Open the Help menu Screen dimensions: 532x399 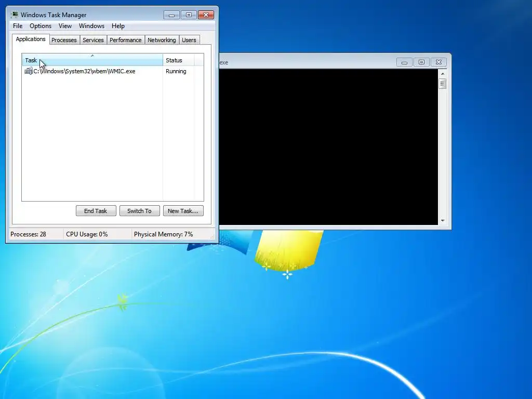coord(118,26)
